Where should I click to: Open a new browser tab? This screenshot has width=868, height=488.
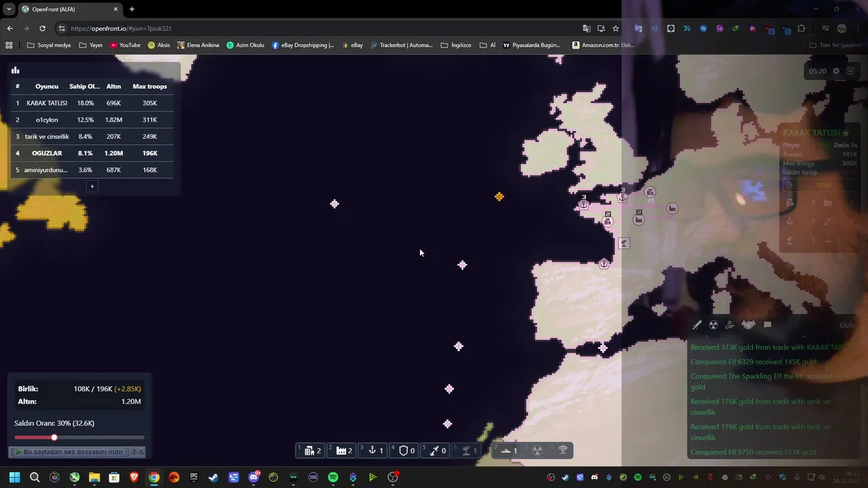(x=132, y=9)
